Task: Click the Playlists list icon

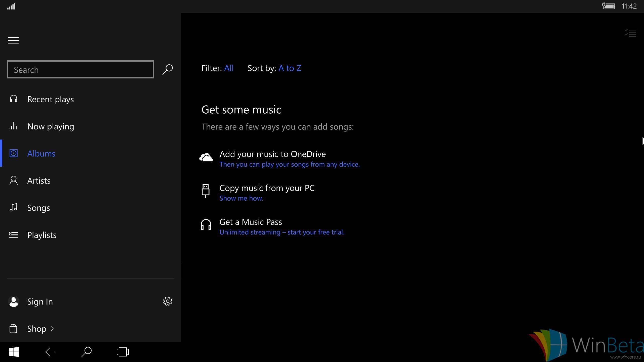Action: click(x=14, y=235)
